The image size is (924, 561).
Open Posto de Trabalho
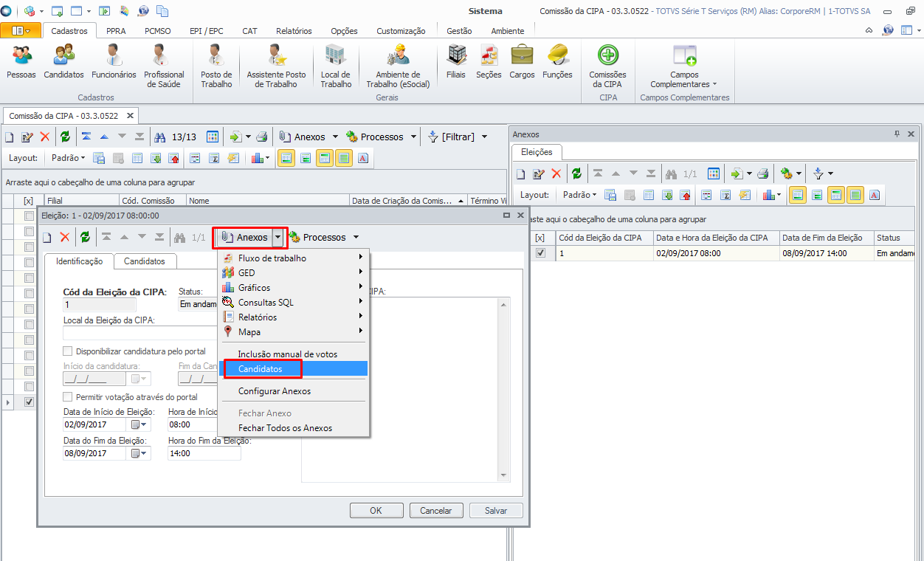pyautogui.click(x=216, y=66)
